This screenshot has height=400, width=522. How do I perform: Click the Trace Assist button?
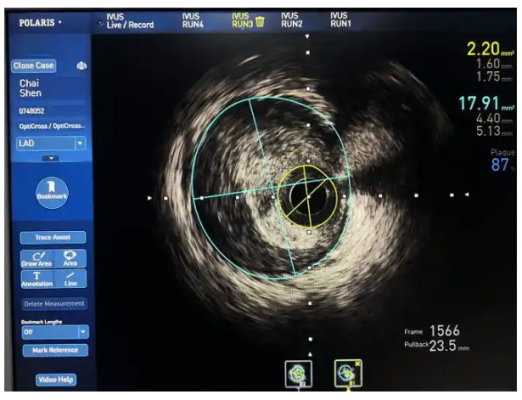tap(53, 237)
